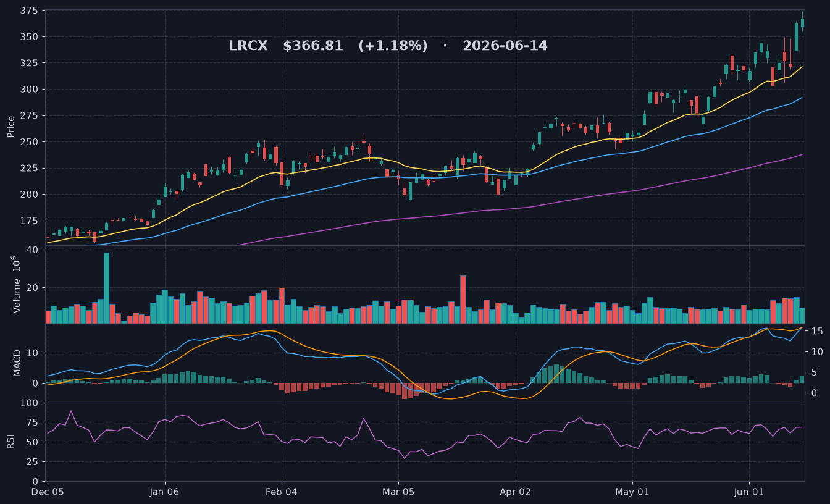Viewport: 830px width, 504px height.
Task: Click the 100 RSI tick label
Action: [30, 403]
